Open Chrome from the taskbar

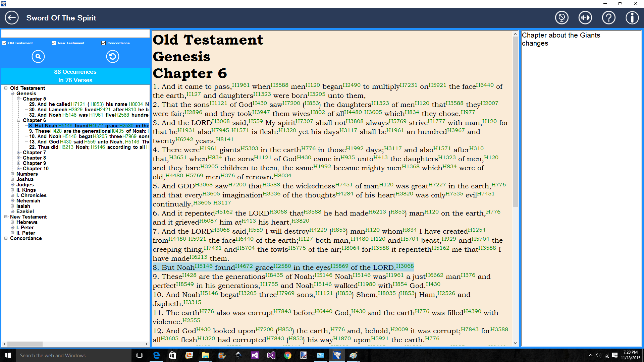pyautogui.click(x=287, y=355)
